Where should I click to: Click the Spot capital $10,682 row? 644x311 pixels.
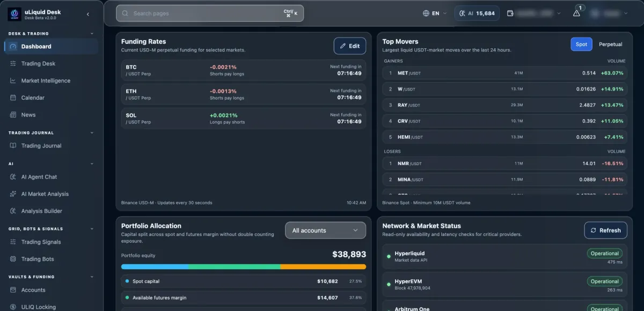pyautogui.click(x=244, y=281)
